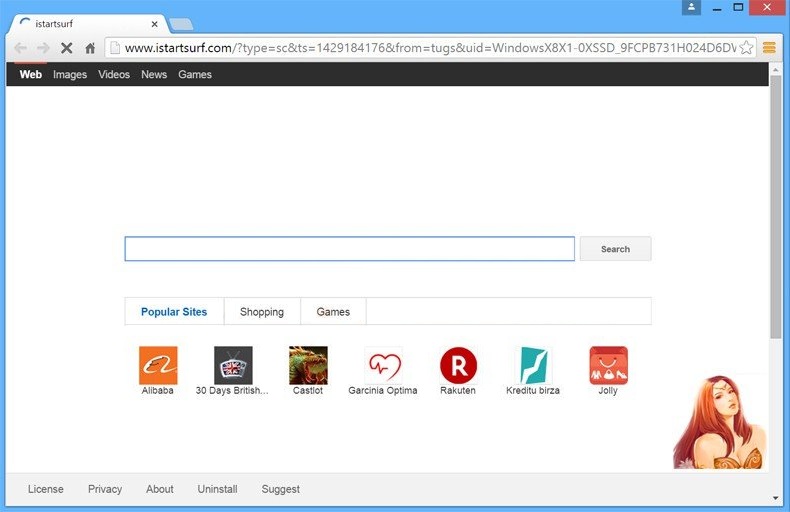Select the istartsurf browser tab
This screenshot has width=790, height=512.
(88, 24)
